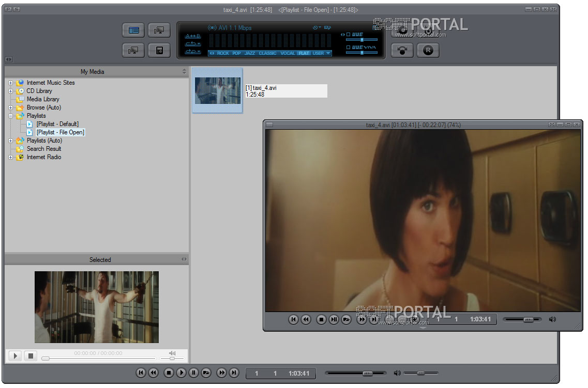Select Search Result in the tree

coord(43,149)
